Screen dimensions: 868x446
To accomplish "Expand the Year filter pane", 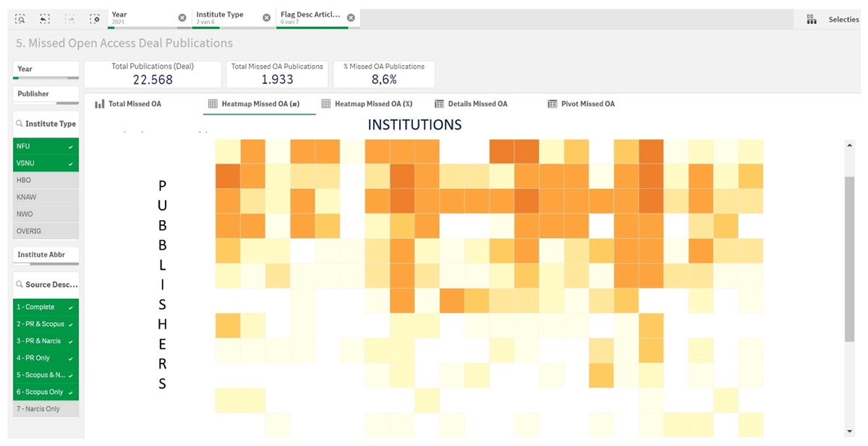I will coord(46,70).
